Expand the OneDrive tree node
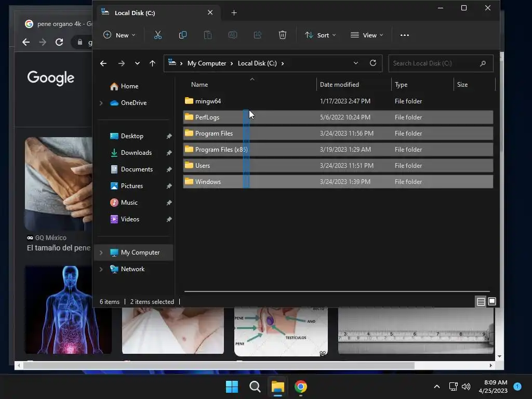 coord(101,103)
